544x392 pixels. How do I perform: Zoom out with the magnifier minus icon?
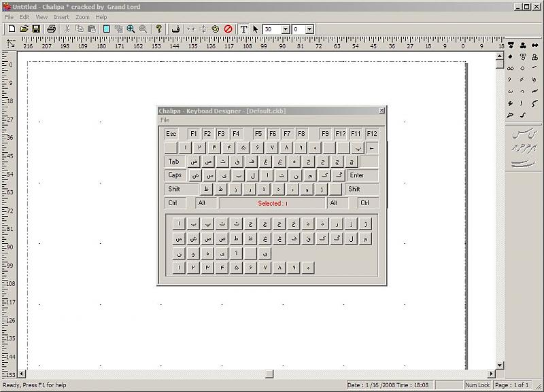click(x=143, y=29)
